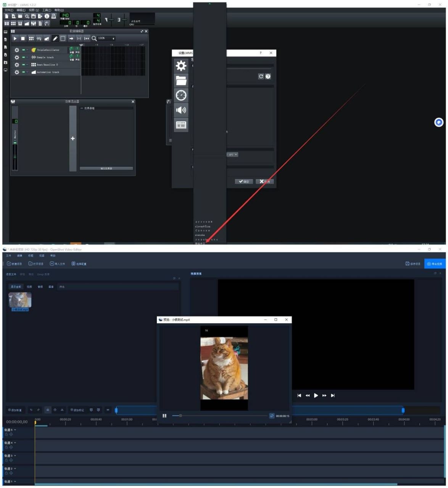Jump to start in OpenShot main preview
448x488 pixels.
[x=299, y=395]
